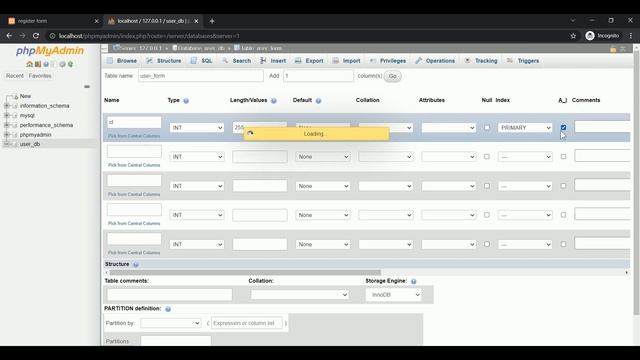Open the Import tab
The width and height of the screenshot is (640, 360).
point(347,61)
